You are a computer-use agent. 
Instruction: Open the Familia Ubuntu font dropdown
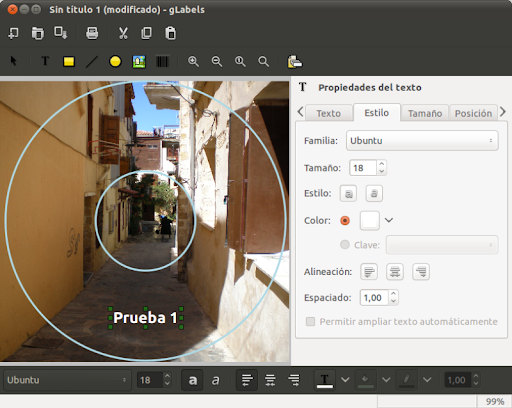(x=422, y=141)
